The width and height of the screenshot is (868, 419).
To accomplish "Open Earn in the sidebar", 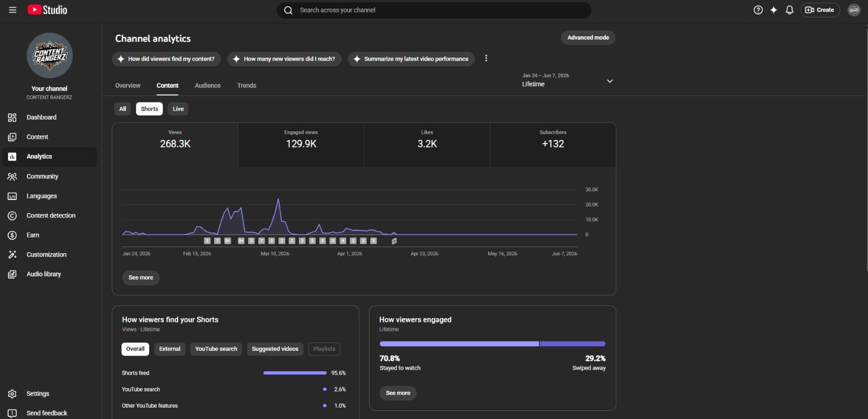I will (x=49, y=235).
